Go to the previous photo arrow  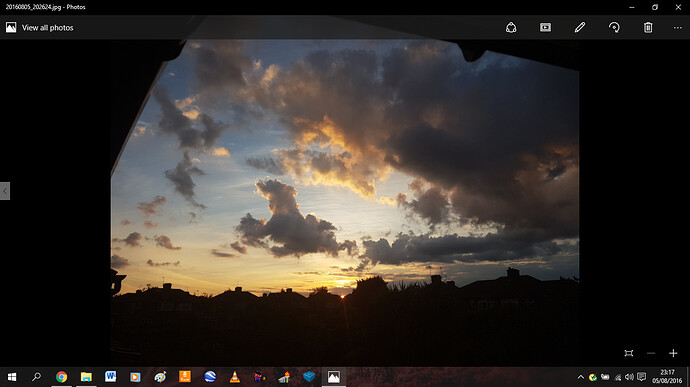(5, 191)
